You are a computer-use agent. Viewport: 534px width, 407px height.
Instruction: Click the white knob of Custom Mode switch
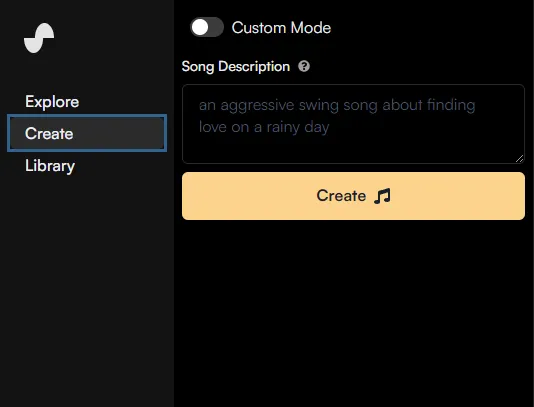coord(200,27)
